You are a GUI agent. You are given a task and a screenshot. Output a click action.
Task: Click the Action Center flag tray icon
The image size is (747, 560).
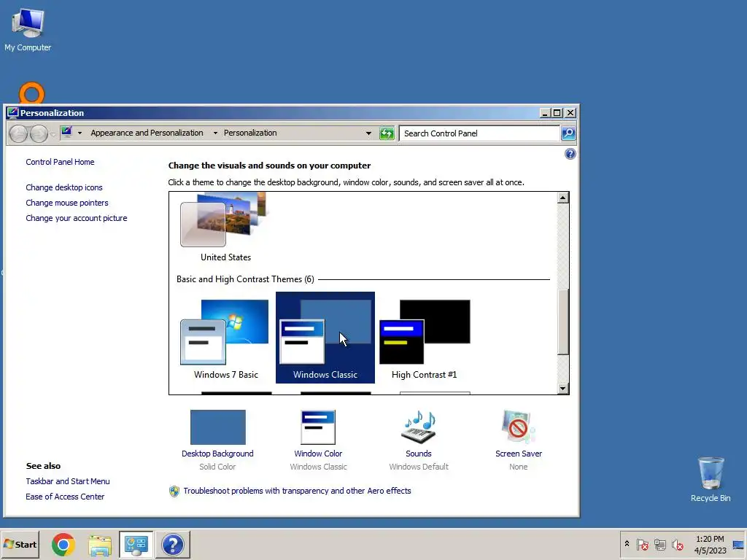coord(642,544)
